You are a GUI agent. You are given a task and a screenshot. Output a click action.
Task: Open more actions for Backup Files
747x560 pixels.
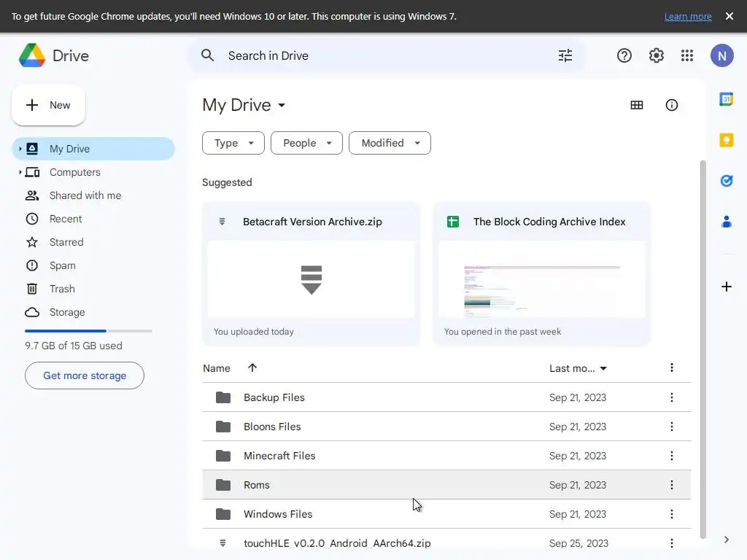point(671,397)
